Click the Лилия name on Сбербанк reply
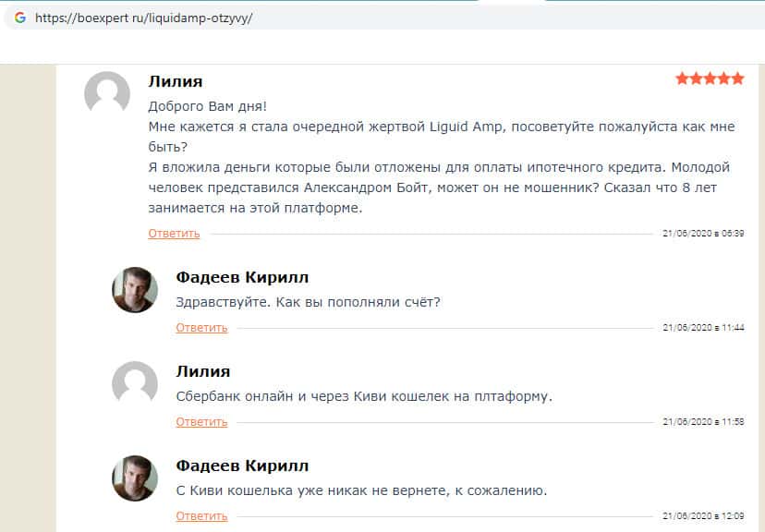Viewport: 765px width, 532px height. tap(202, 371)
